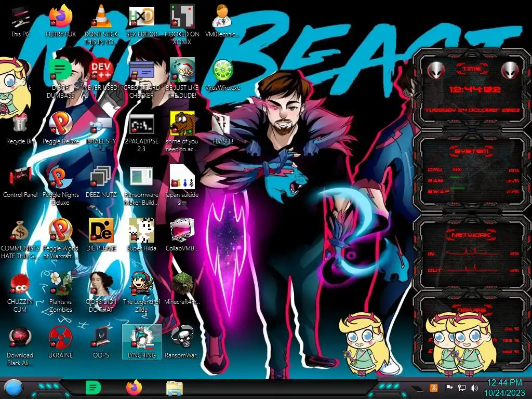Open the DEEZ NUTZ stacked windows icon

(x=101, y=177)
